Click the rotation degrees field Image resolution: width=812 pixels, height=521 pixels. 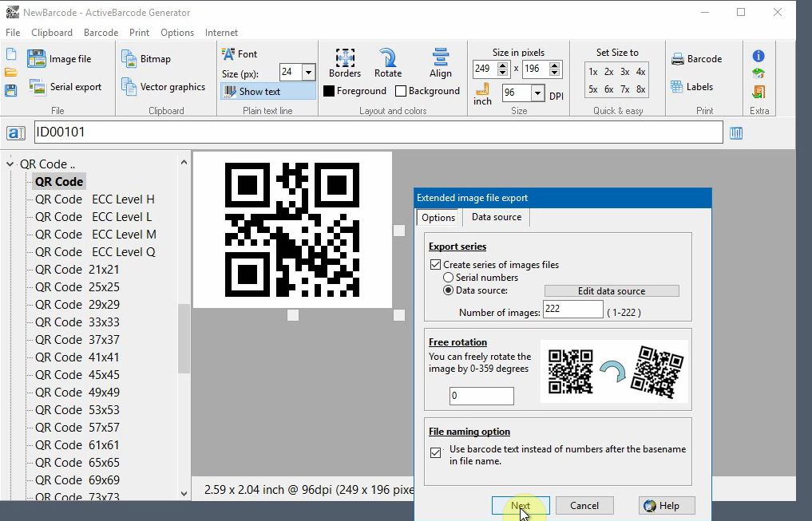point(481,397)
